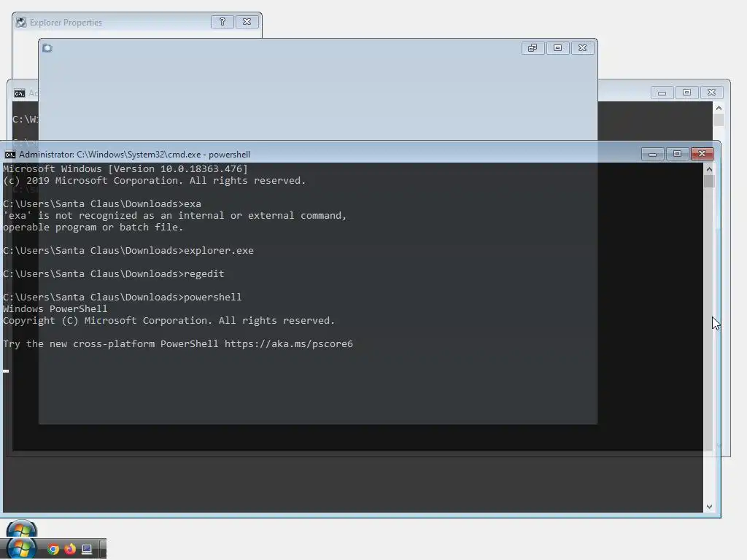Click the background cmd window's title icon

20,93
